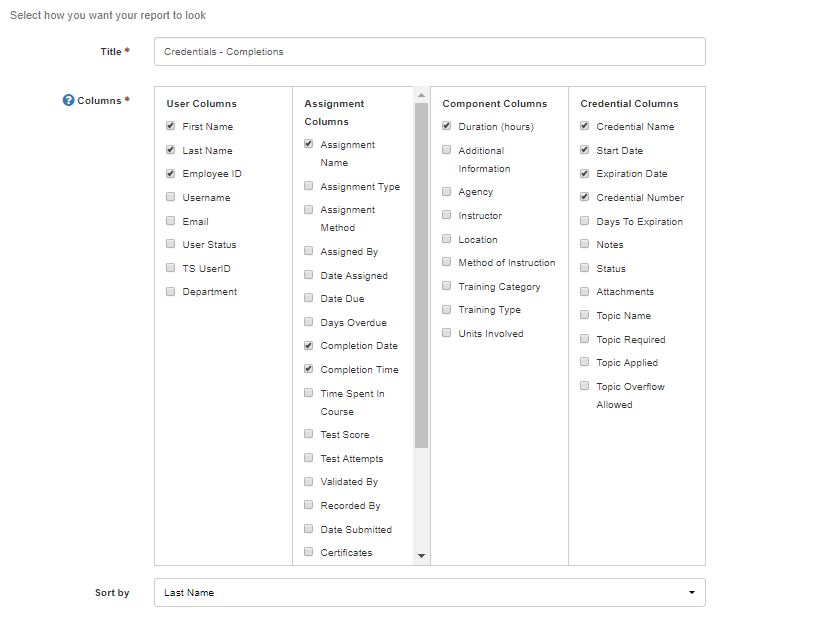Uncheck the Employee ID column

click(x=169, y=173)
